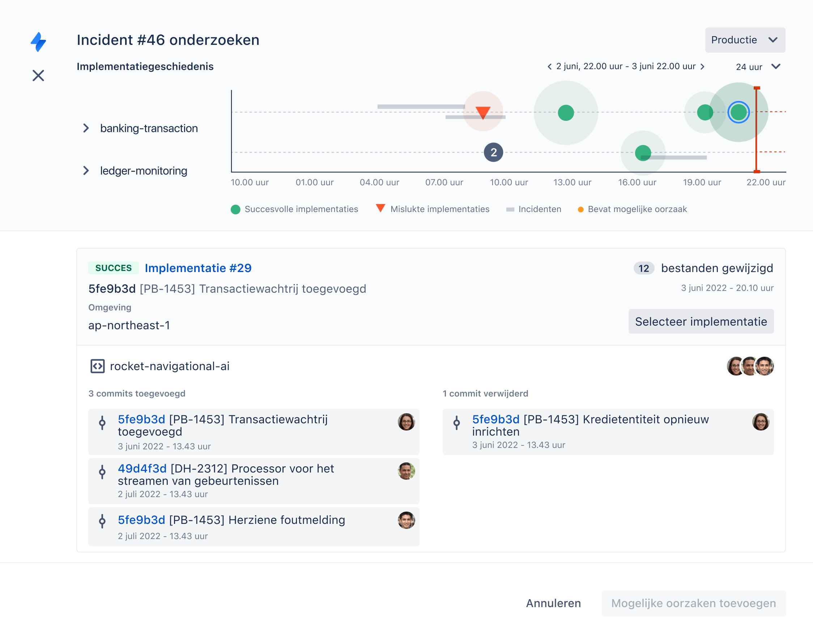Open the Productie environment dropdown

point(745,40)
